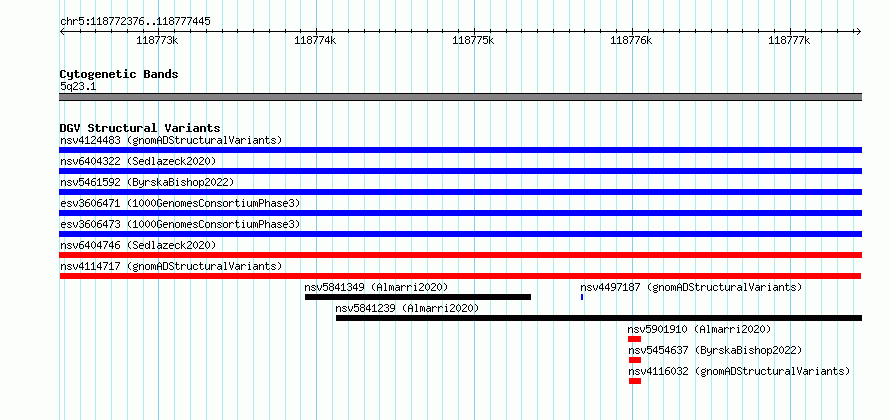Open esv3606473 (1000GenomesConsortiumPhase3) label
This screenshot has height=420, width=890.
[180, 224]
